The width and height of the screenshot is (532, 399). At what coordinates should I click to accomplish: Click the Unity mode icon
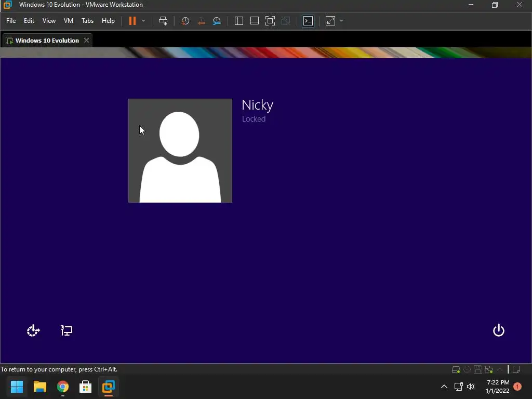(x=286, y=21)
